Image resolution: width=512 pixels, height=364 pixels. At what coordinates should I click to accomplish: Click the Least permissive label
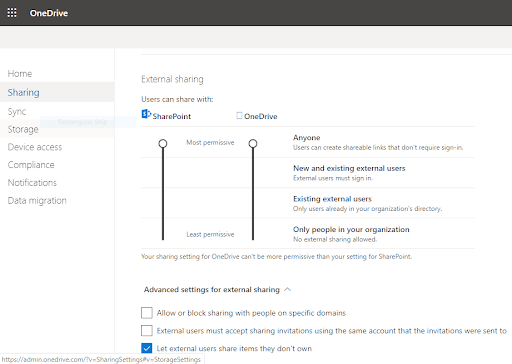coord(210,235)
